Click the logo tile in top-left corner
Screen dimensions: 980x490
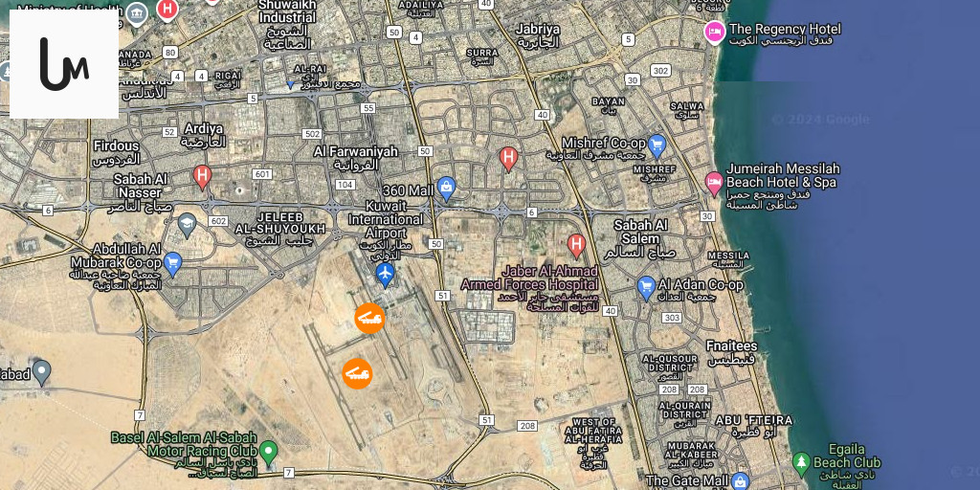coord(64,64)
